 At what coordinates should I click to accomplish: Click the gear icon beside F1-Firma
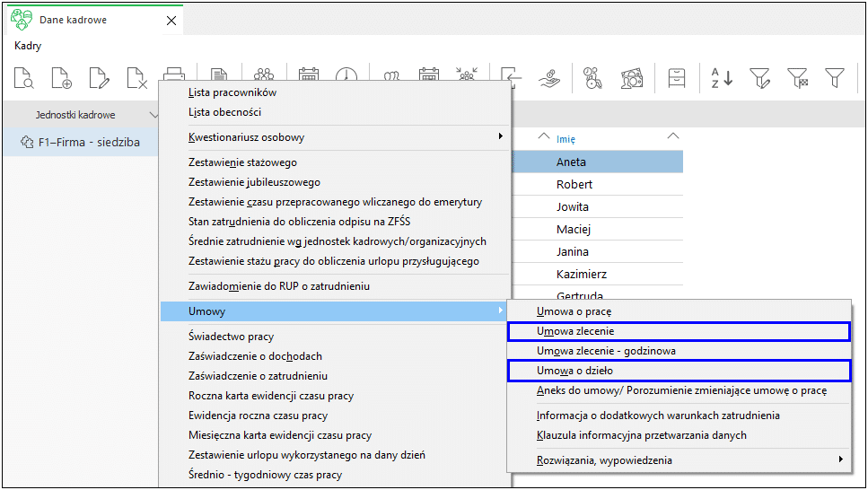pyautogui.click(x=27, y=143)
